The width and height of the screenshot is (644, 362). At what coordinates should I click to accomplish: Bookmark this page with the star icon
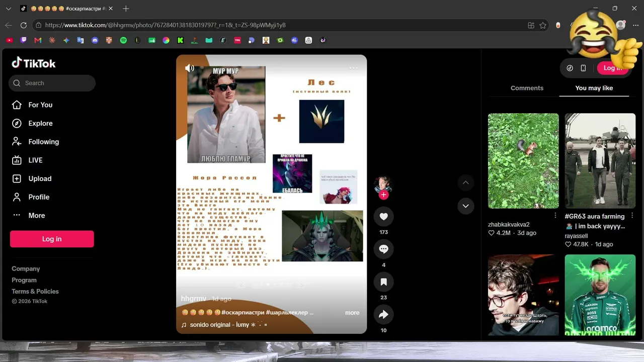pos(543,25)
